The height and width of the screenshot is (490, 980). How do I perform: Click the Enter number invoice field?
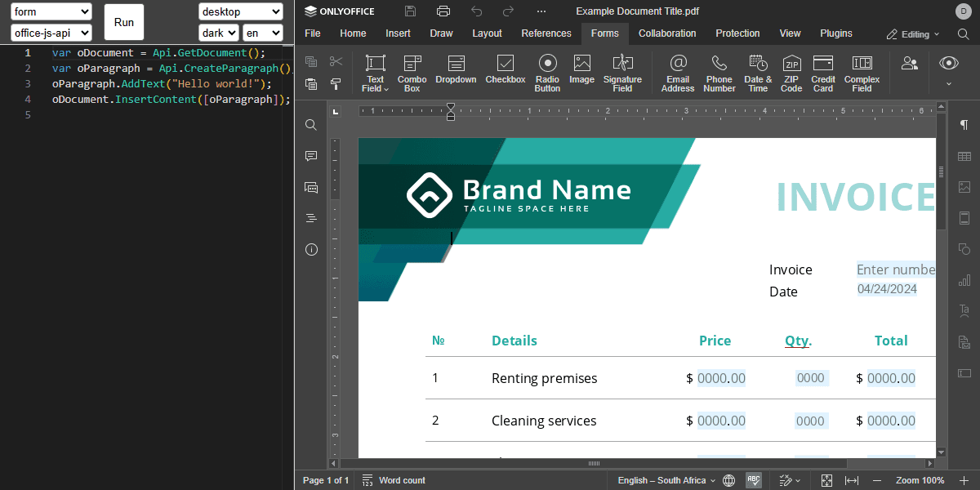(x=895, y=269)
